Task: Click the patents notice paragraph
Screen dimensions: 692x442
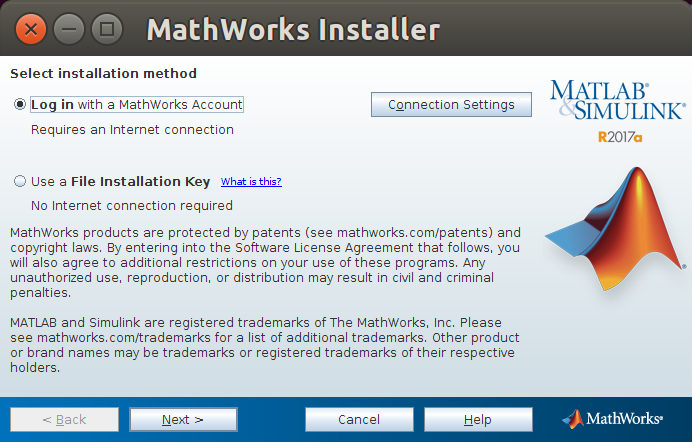Action: pyautogui.click(x=265, y=262)
